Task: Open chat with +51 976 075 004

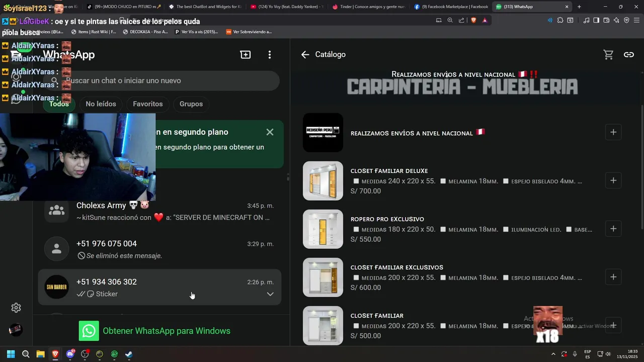Action: pyautogui.click(x=159, y=249)
